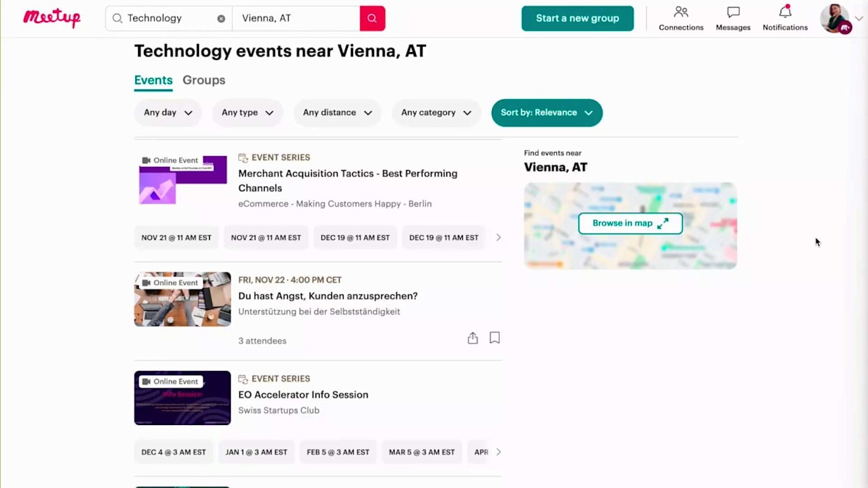The image size is (868, 488).
Task: Open EO Accelerator Info Session thumbnail
Action: tap(182, 398)
